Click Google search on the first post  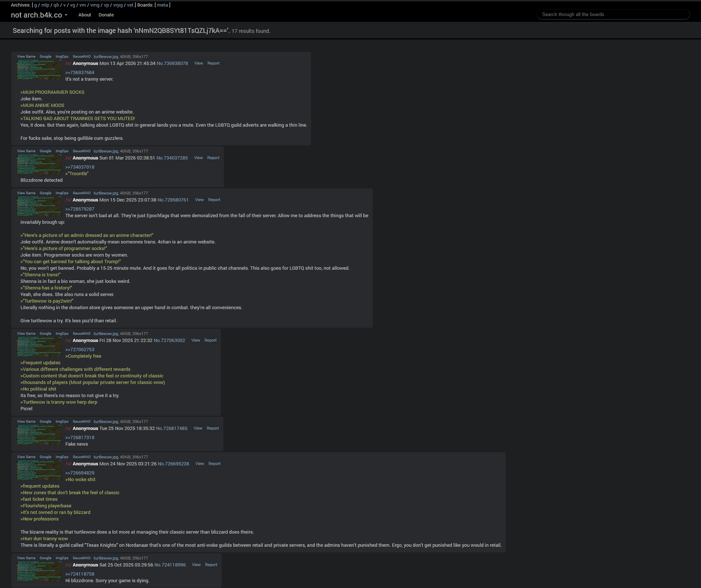coord(45,57)
